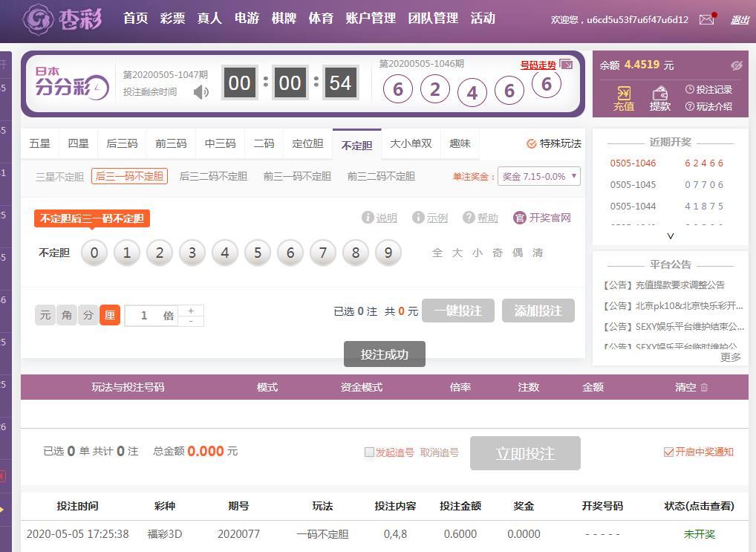Open the 真人 live casino menu
Image resolution: width=756 pixels, height=552 pixels.
coord(209,19)
